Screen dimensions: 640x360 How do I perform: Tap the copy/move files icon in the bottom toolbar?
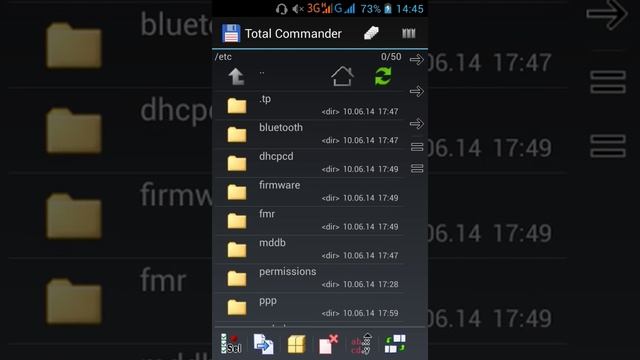pyautogui.click(x=264, y=344)
